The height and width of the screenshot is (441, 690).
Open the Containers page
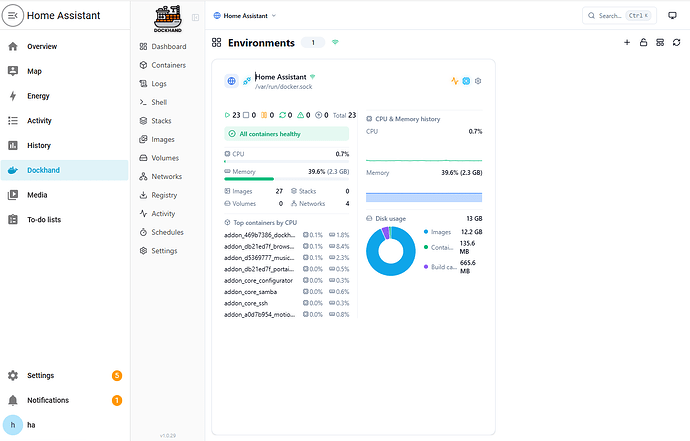[163, 65]
